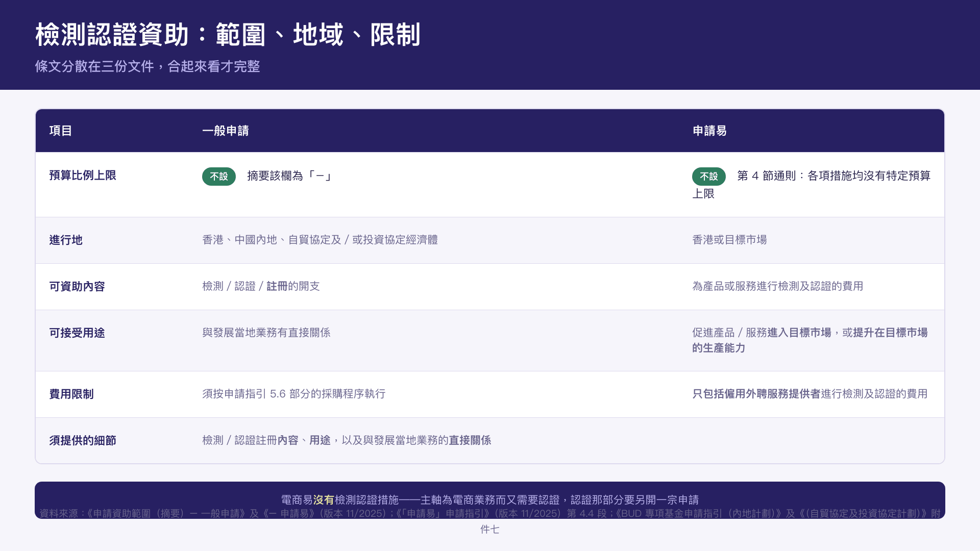The image size is (980, 551).
Task: Click the 須提供的細節 row label
Action: (83, 441)
